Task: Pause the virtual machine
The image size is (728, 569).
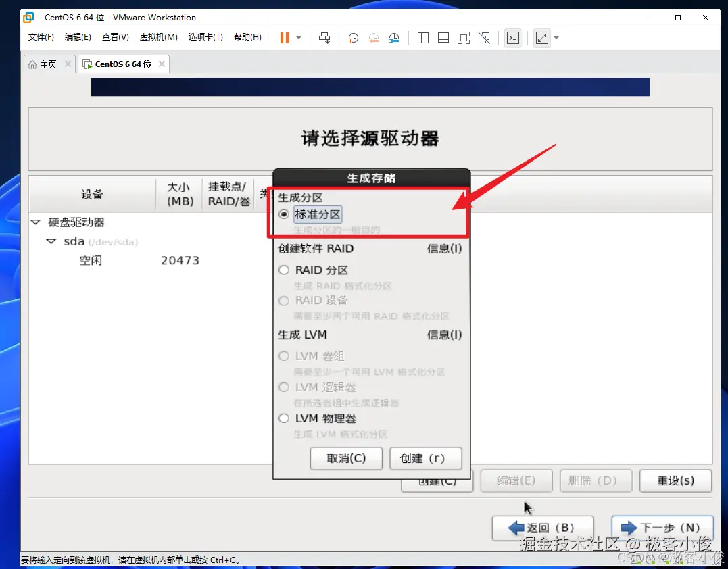Action: coord(285,38)
